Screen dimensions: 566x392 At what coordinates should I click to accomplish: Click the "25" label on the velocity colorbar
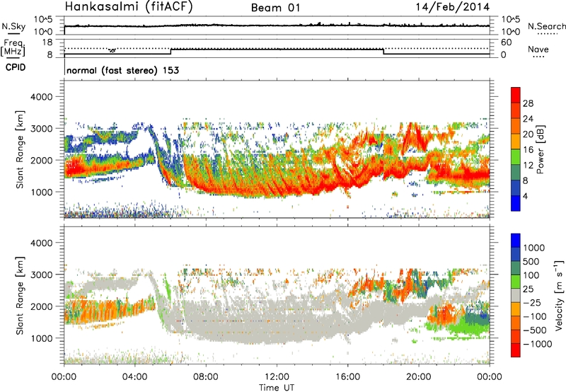click(528, 289)
